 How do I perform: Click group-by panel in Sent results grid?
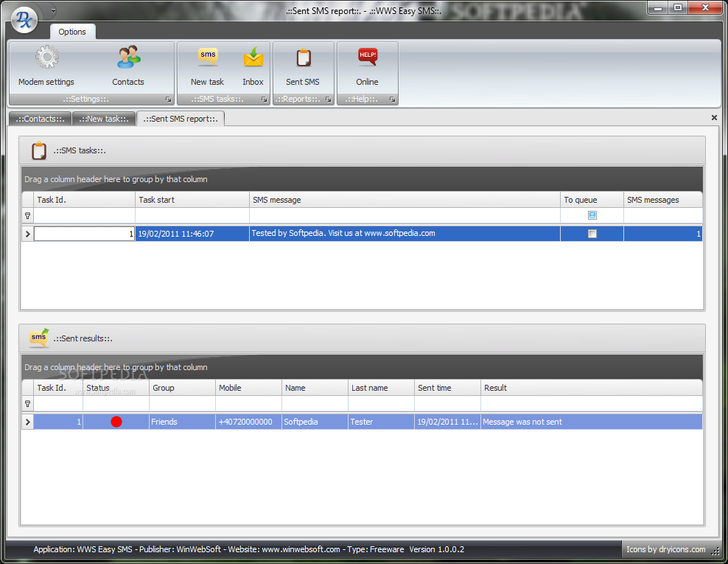click(362, 367)
